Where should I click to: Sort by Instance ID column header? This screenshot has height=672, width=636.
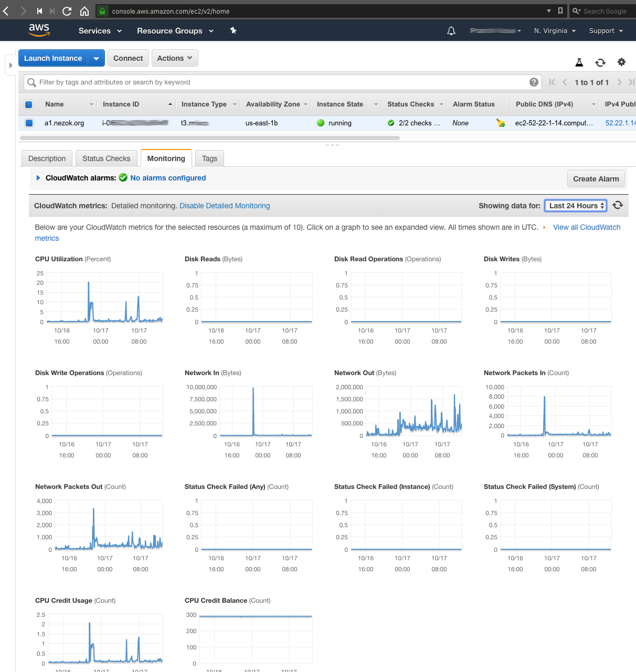(x=136, y=104)
